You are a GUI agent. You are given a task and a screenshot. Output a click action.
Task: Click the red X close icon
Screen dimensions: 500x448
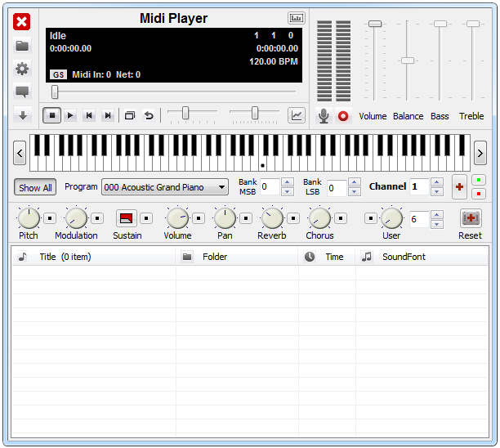coord(22,22)
